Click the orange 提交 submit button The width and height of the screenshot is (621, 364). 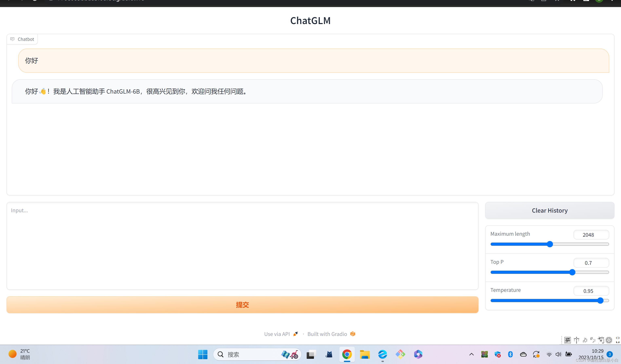[x=242, y=305]
